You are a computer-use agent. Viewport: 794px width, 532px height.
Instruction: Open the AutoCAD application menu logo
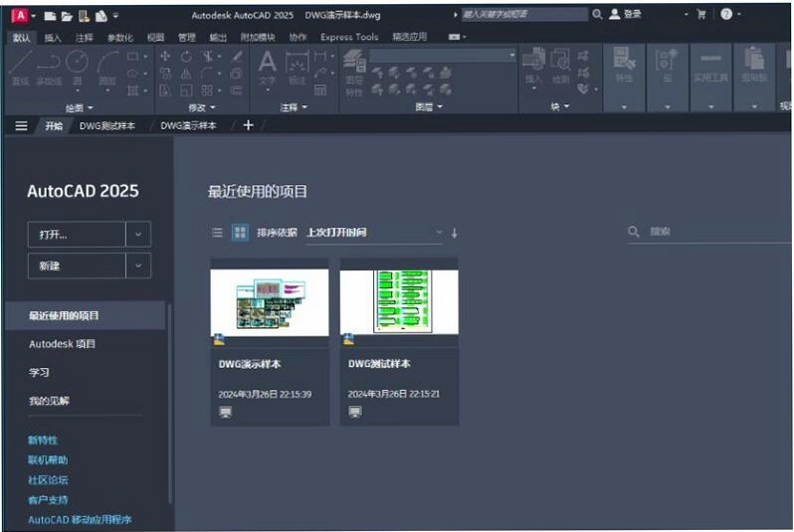20,16
